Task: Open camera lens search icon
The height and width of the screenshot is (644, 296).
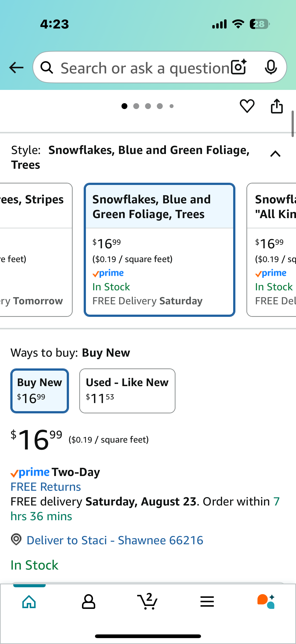Action: (x=239, y=67)
